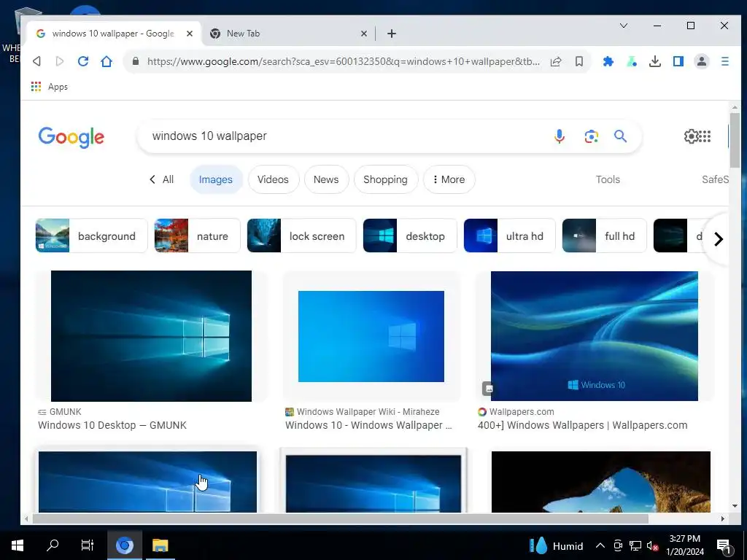Switch to Shopping results
Screen dimensions: 747x560
[x=385, y=179]
